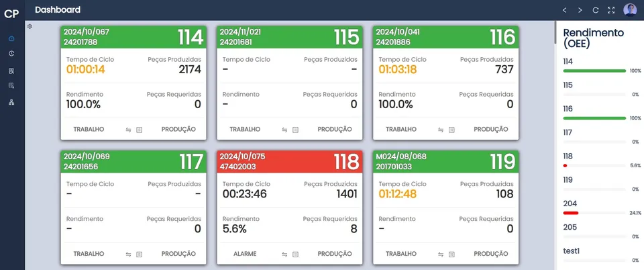Image resolution: width=644 pixels, height=270 pixels.
Task: Toggle fullscreen mode icon
Action: 611,10
